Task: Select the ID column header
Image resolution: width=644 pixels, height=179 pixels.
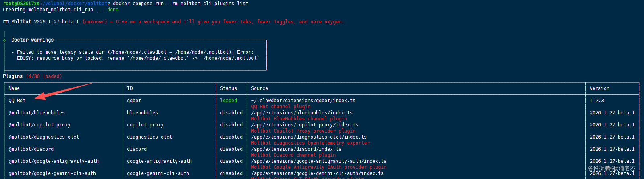Action: 130,88
